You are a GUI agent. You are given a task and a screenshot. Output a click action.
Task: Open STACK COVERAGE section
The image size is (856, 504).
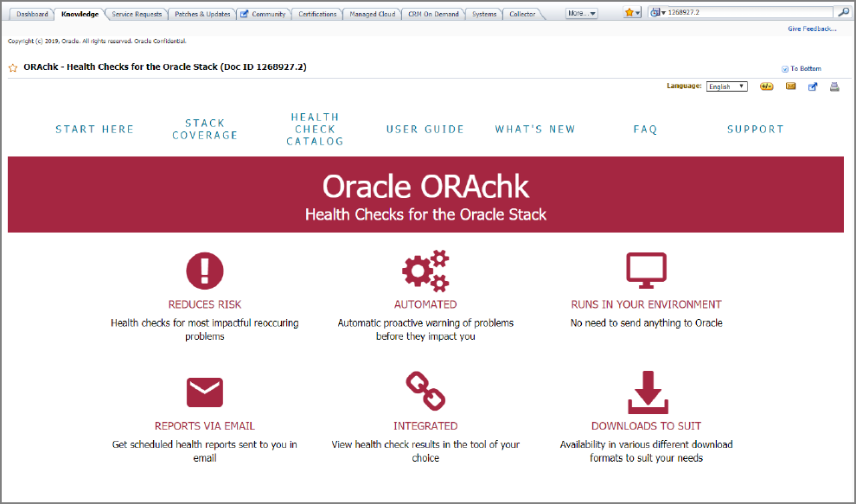click(205, 130)
